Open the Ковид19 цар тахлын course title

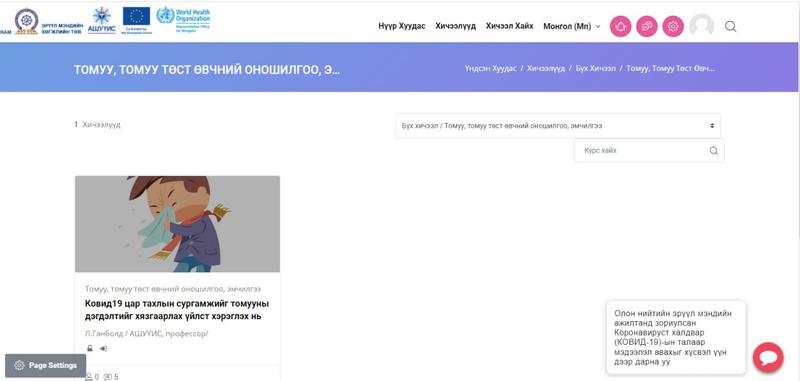point(177,310)
